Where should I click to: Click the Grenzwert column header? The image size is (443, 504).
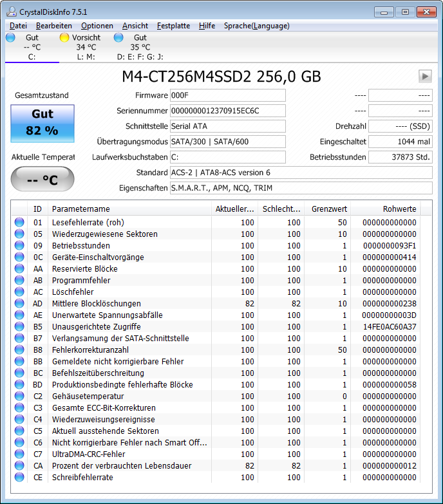coord(327,209)
